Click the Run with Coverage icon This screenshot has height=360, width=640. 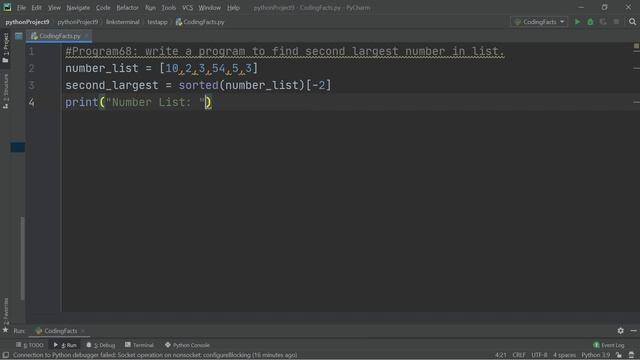click(x=603, y=22)
